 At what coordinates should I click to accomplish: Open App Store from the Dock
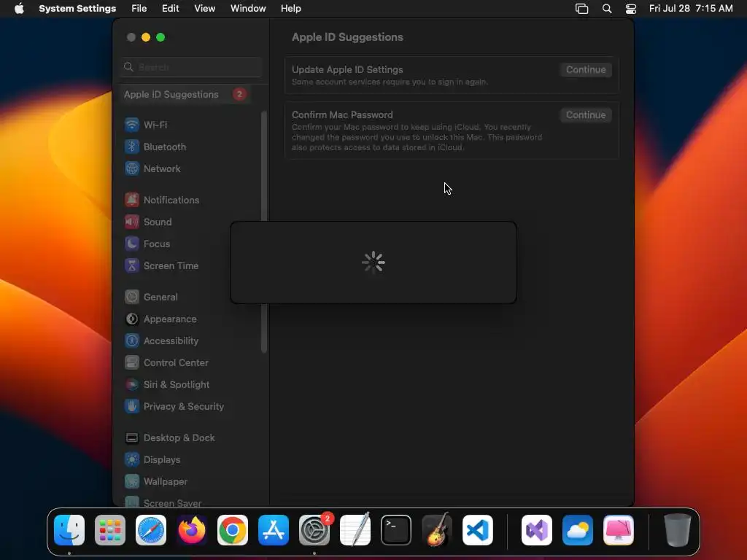(x=274, y=530)
